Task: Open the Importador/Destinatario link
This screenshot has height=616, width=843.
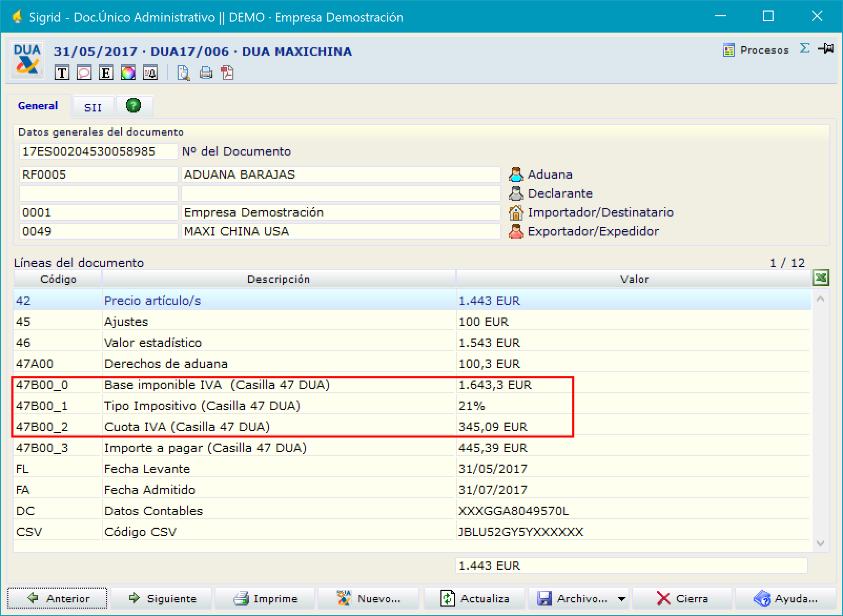Action: pyautogui.click(x=600, y=212)
